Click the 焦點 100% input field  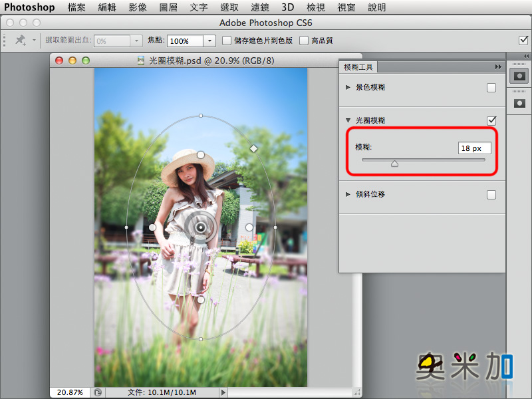click(x=186, y=41)
